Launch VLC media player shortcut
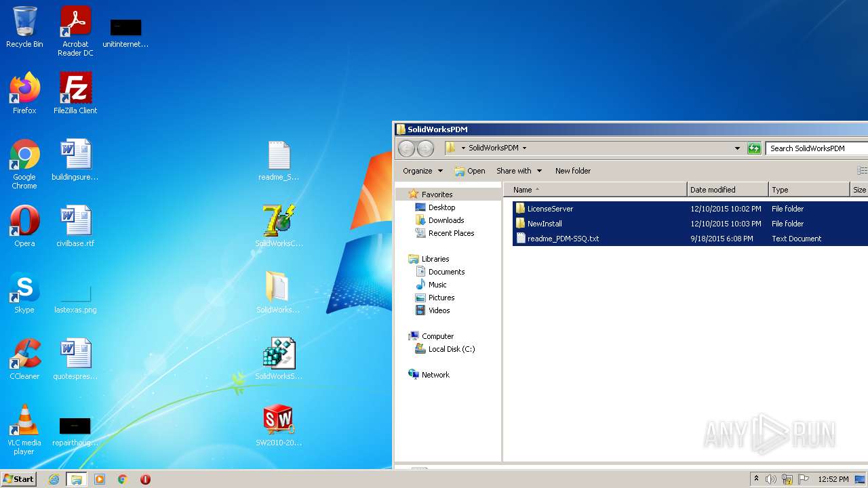 24,430
